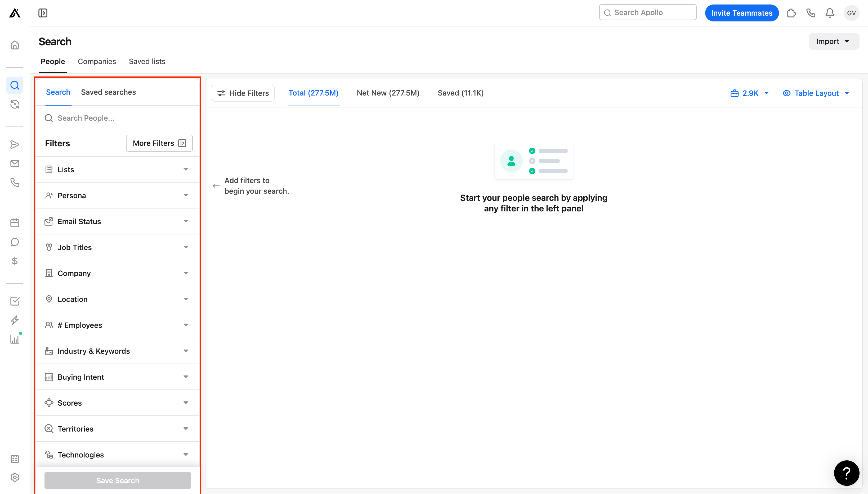
Task: Open the Settings gear in sidebar
Action: (15, 477)
